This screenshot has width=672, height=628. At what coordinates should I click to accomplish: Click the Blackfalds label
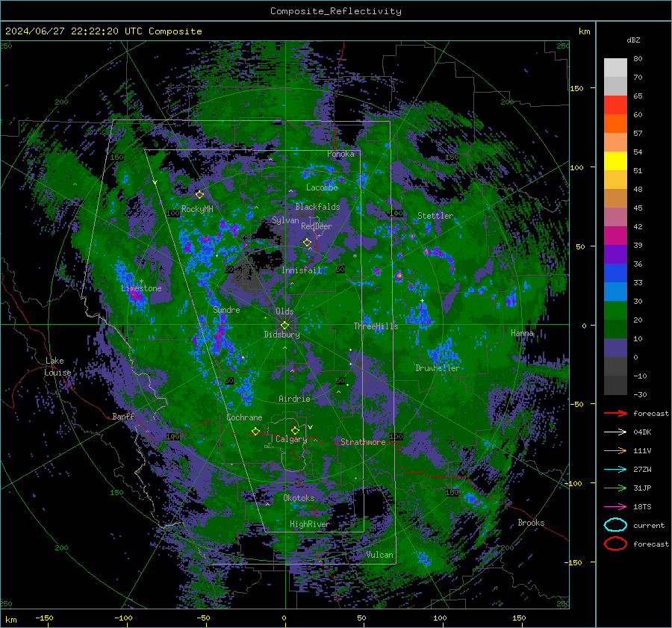tap(317, 207)
